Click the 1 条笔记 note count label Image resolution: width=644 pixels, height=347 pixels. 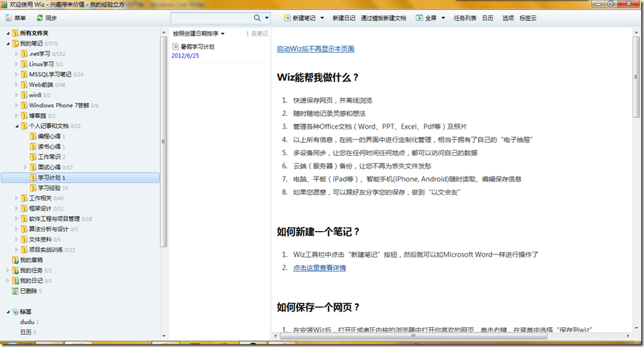pos(257,33)
